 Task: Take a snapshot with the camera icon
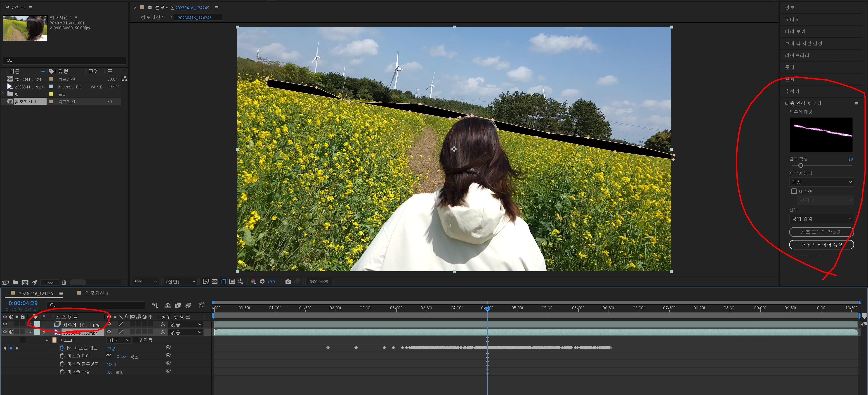[288, 282]
